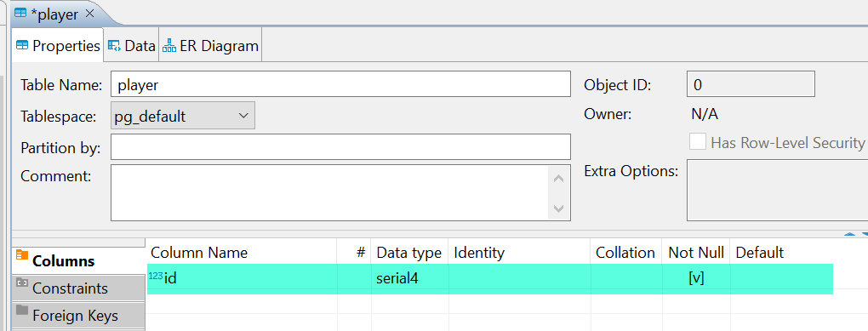Click the Not Null column header

(696, 253)
